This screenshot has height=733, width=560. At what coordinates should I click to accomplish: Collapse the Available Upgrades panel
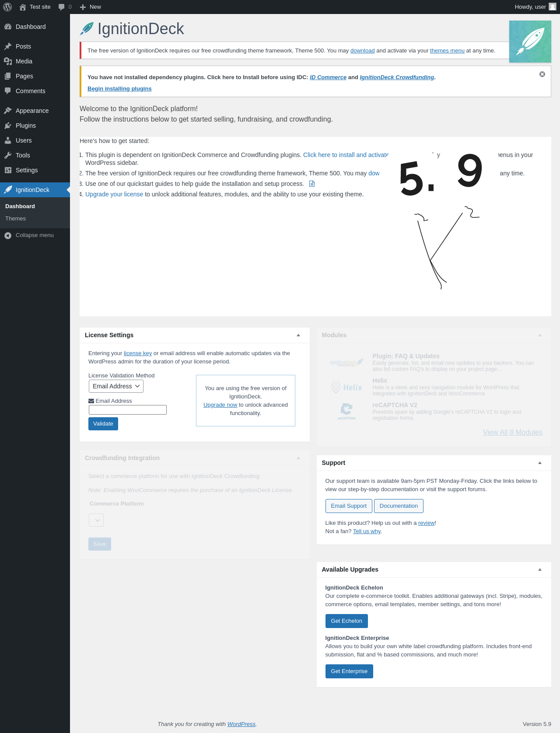coord(540,569)
